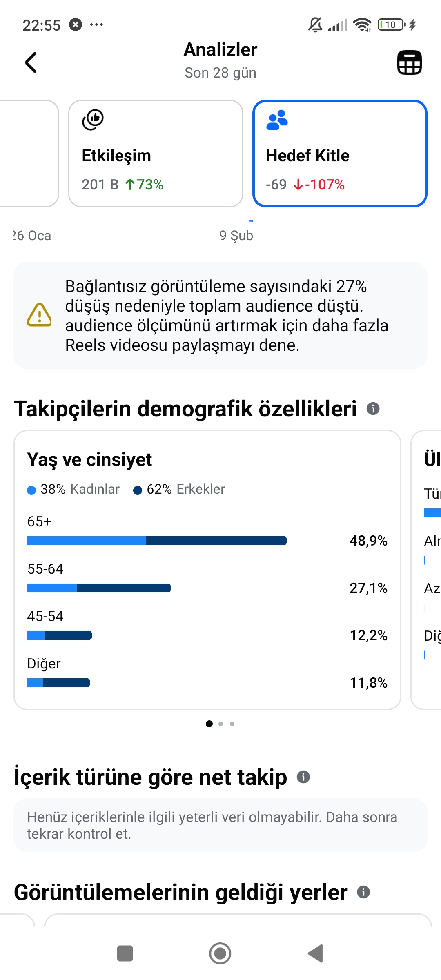Tap Android recent apps square button
This screenshot has height=980, width=441.
[x=125, y=953]
